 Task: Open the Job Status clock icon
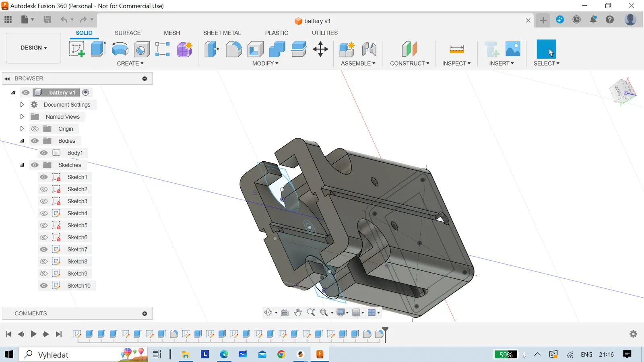(576, 19)
